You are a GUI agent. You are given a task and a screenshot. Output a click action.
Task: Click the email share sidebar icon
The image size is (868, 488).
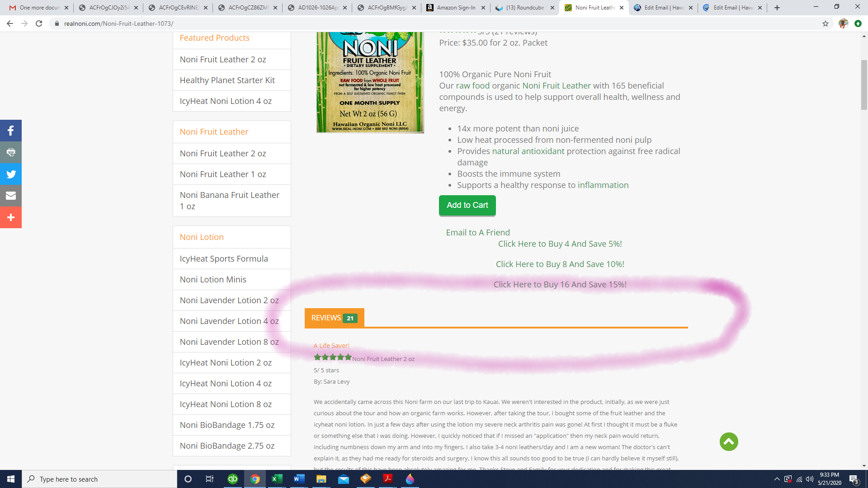point(11,196)
